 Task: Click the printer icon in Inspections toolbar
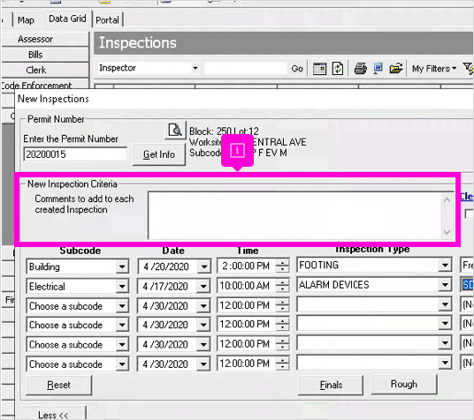tap(360, 69)
